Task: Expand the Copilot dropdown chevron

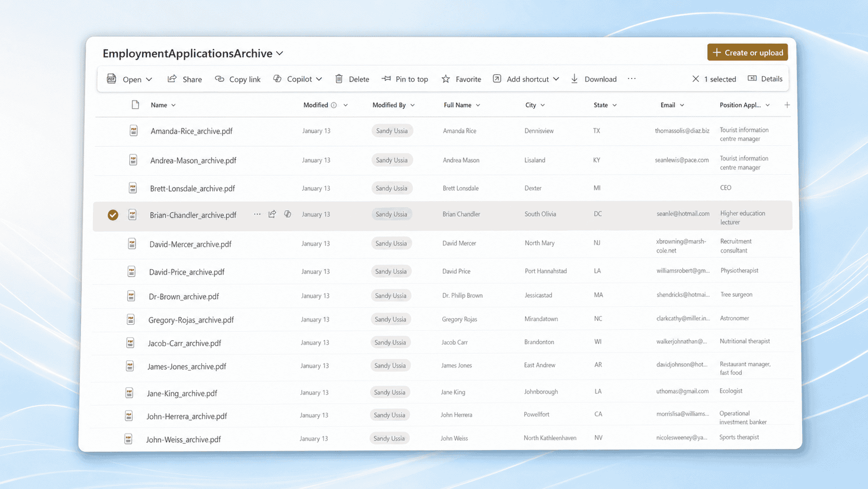Action: point(319,79)
